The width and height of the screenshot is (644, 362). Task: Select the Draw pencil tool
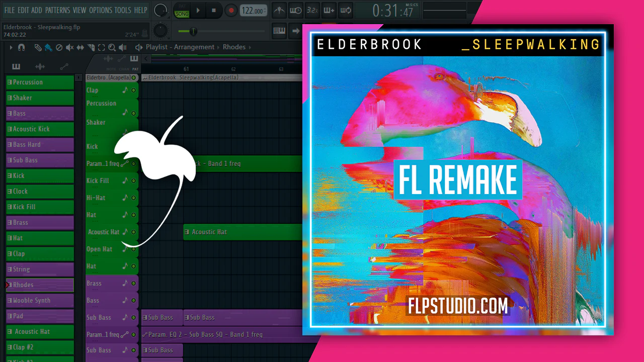pyautogui.click(x=38, y=47)
